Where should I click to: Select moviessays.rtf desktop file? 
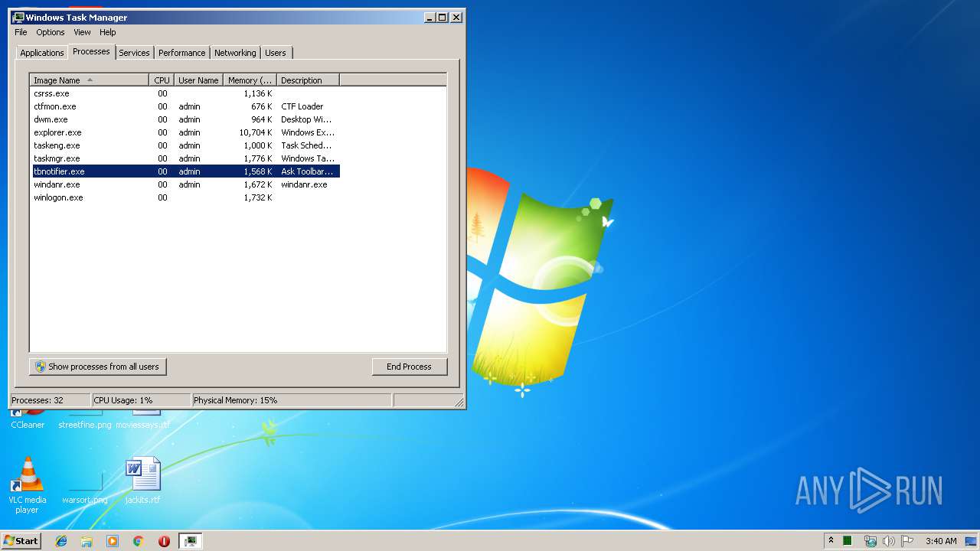[x=142, y=419]
